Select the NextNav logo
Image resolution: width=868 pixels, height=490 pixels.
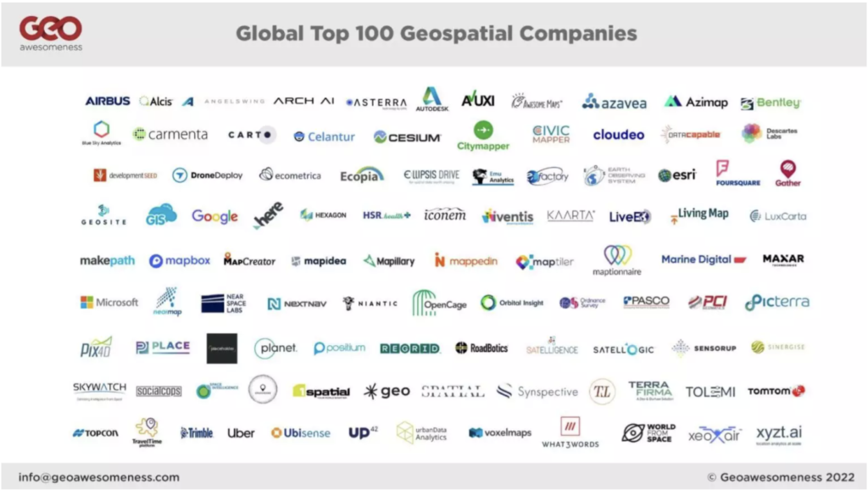297,303
